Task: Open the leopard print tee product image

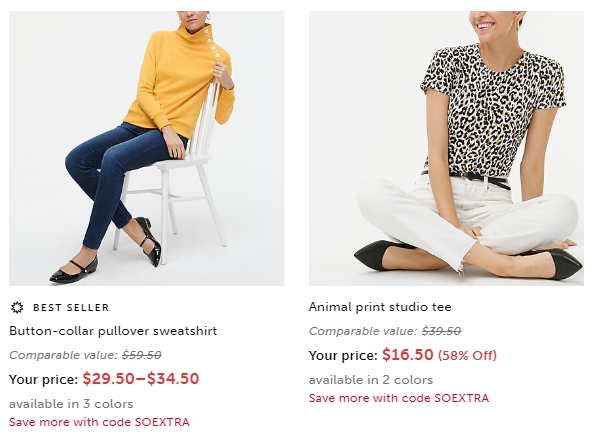Action: (x=446, y=148)
